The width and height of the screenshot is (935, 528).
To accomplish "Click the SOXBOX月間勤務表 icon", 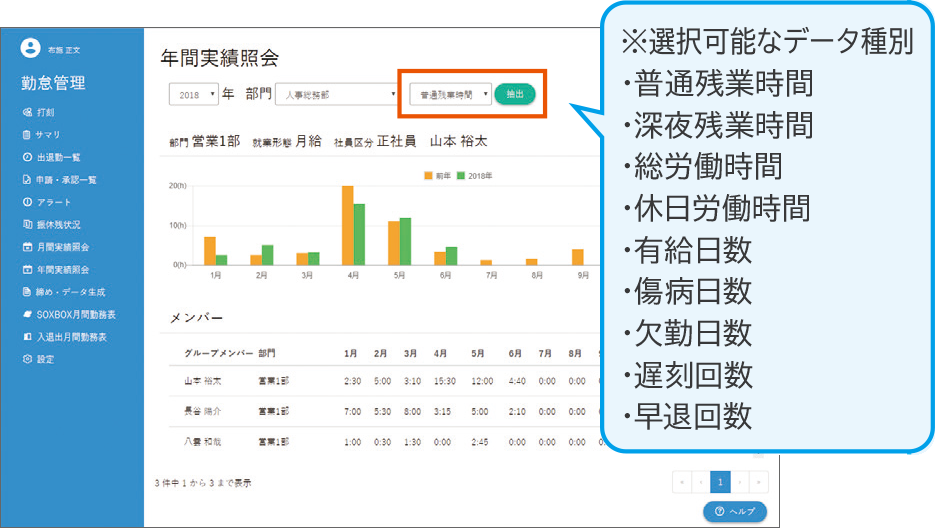I will [x=27, y=315].
